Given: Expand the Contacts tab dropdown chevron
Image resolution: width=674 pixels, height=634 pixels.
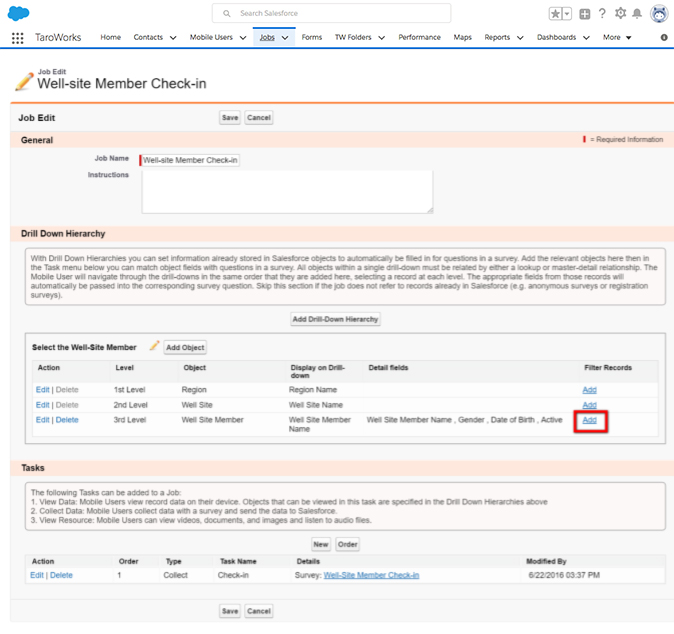Looking at the screenshot, I should tap(173, 38).
